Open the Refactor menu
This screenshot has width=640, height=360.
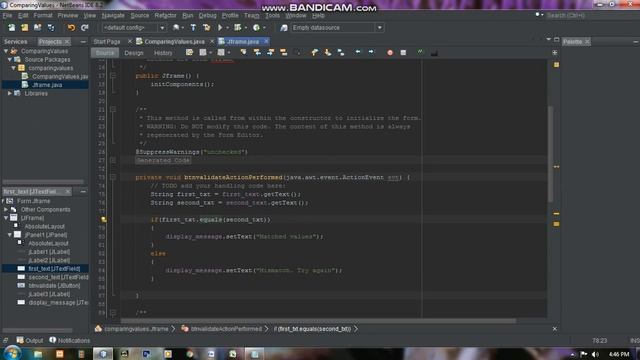pos(165,16)
